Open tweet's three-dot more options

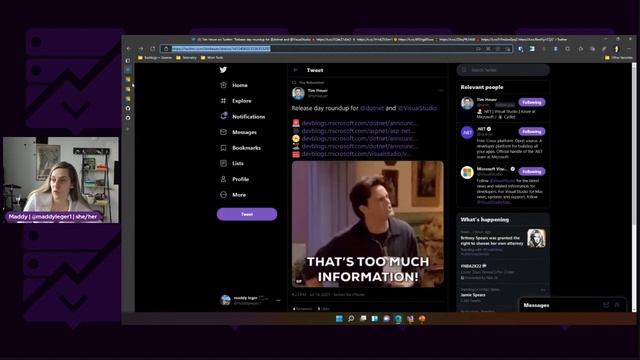441,90
